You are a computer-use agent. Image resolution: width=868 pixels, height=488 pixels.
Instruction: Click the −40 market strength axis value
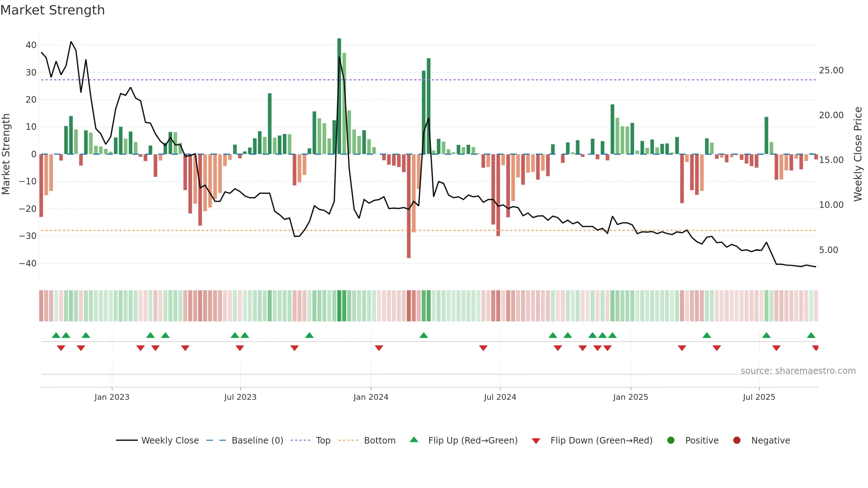pyautogui.click(x=28, y=263)
